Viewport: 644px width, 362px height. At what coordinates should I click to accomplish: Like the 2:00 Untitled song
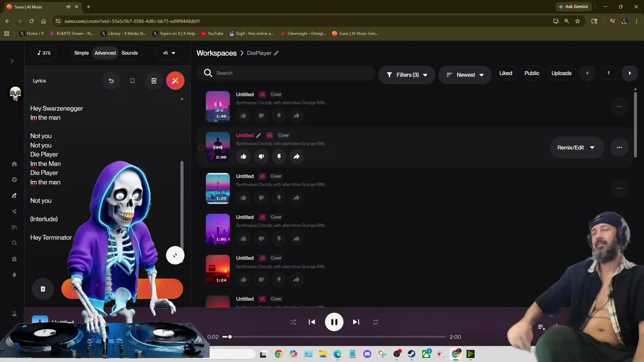pos(244,156)
